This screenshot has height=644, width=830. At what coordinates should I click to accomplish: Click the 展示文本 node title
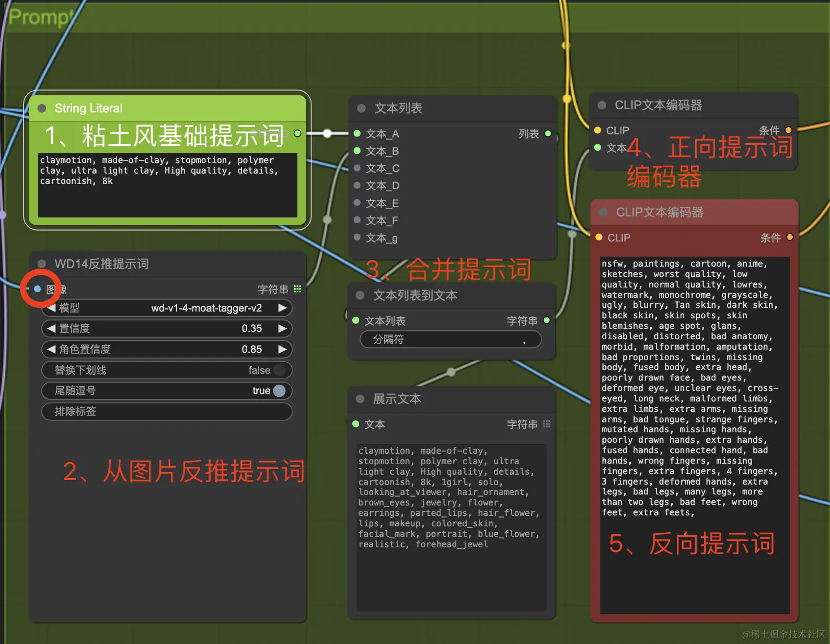click(397, 399)
